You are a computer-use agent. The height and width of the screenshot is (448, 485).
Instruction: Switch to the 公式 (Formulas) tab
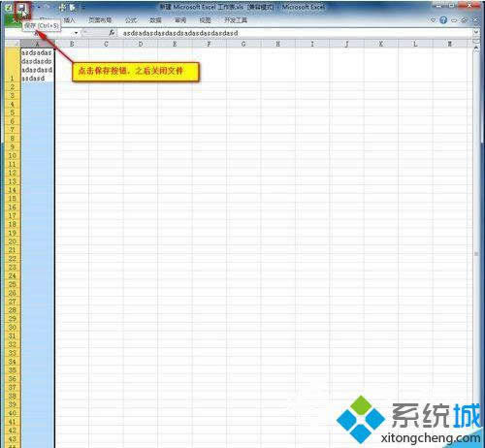131,20
